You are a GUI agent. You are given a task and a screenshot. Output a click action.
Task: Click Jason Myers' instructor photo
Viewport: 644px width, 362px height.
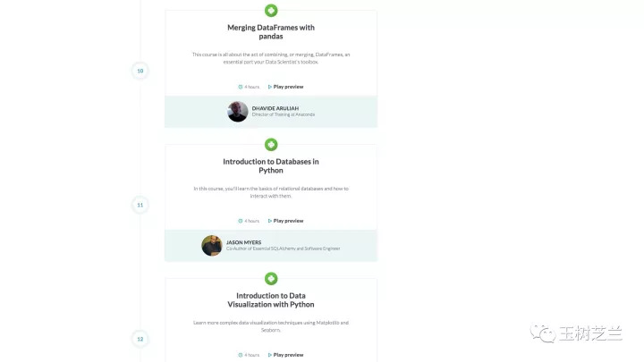click(x=212, y=246)
